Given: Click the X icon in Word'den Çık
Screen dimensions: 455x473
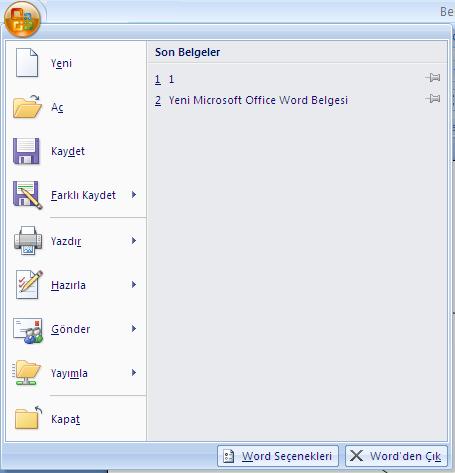Looking at the screenshot, I should pyautogui.click(x=357, y=456).
